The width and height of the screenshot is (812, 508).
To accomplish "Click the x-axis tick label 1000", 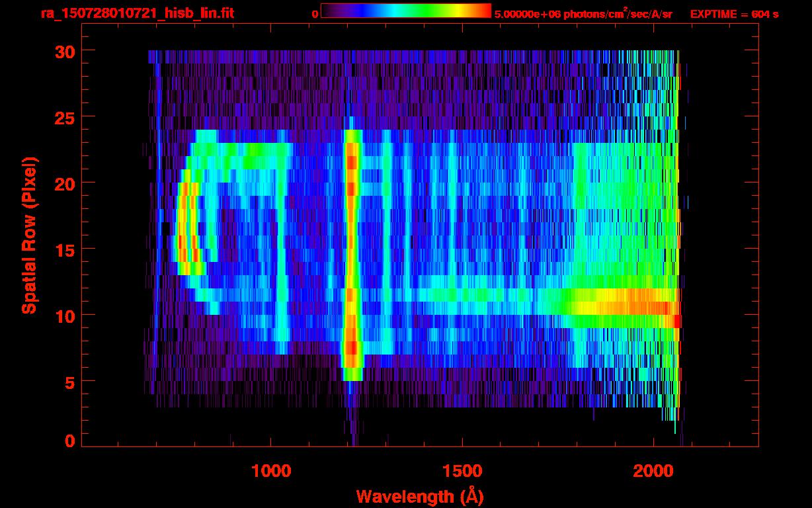I will click(272, 471).
